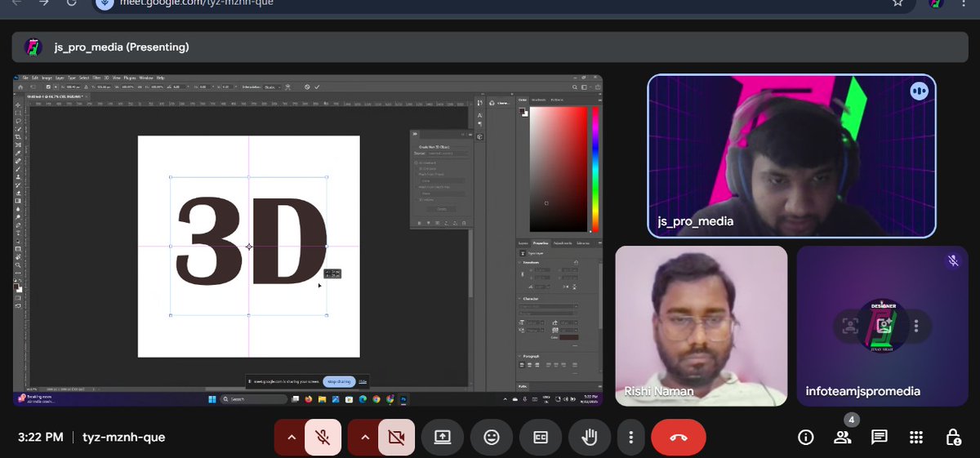
Task: Click the Create button in 3D panel
Action: (x=442, y=209)
